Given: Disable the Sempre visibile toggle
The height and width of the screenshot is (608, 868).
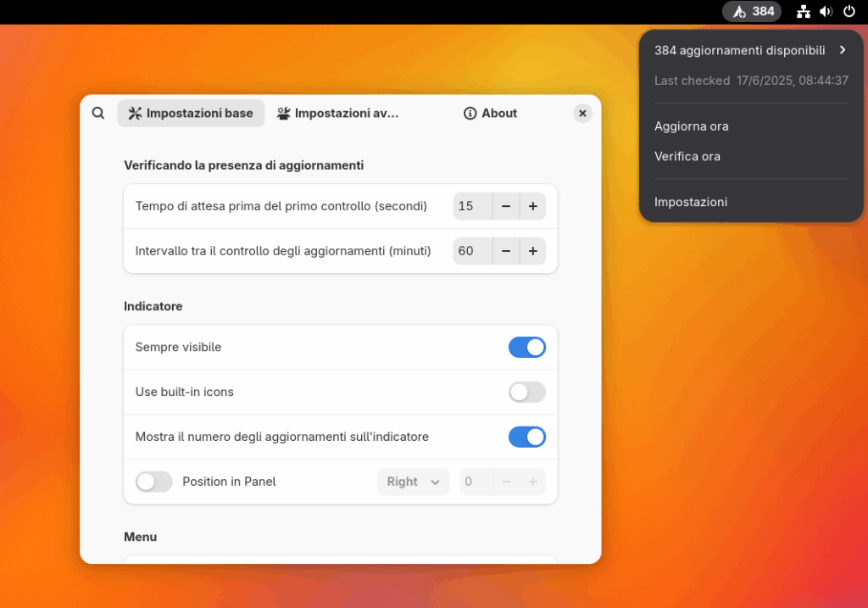Looking at the screenshot, I should point(527,347).
